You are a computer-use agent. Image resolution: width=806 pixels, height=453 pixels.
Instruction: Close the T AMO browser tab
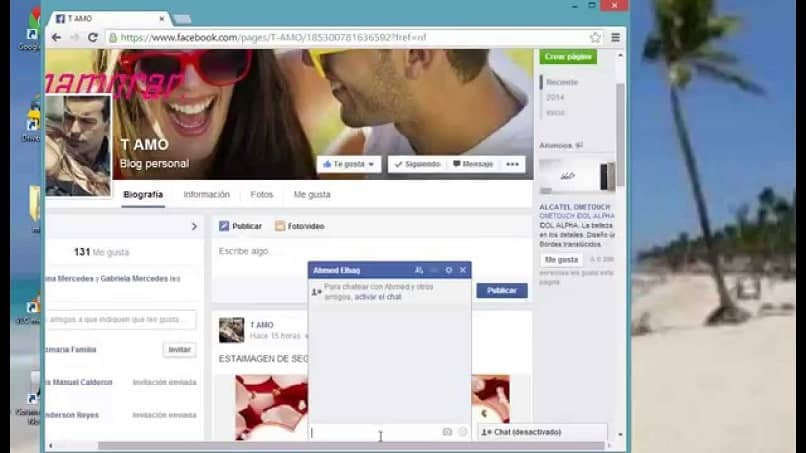[x=161, y=19]
